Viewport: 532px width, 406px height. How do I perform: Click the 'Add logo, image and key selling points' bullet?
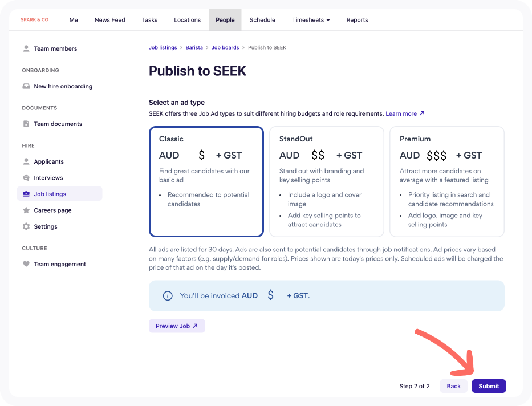pyautogui.click(x=445, y=220)
